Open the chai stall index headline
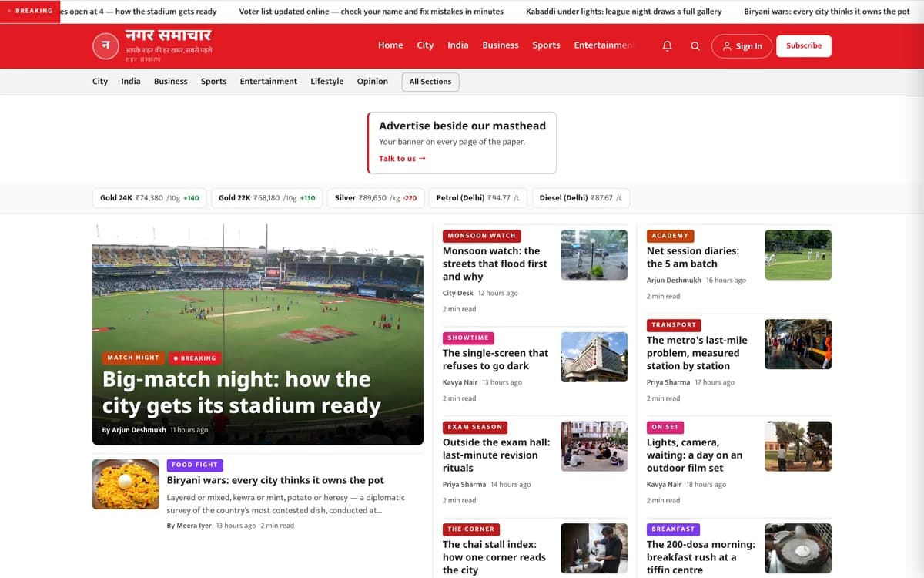This screenshot has width=924, height=578. click(494, 557)
